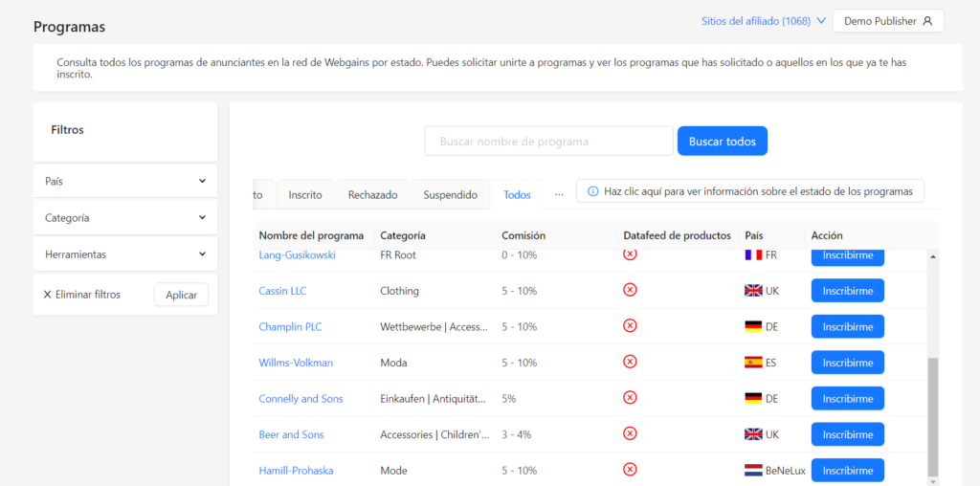
Task: Open the Demo Publisher account button
Action: click(x=888, y=21)
